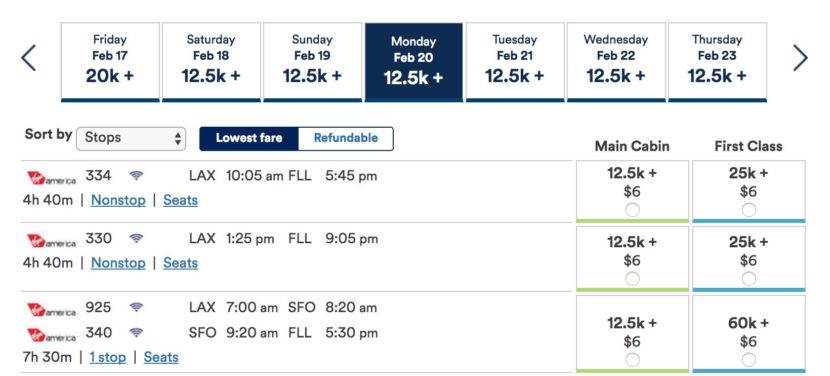This screenshot has width=830, height=376.
Task: Select First Class 60k fare for one-stop flight
Action: tap(748, 360)
